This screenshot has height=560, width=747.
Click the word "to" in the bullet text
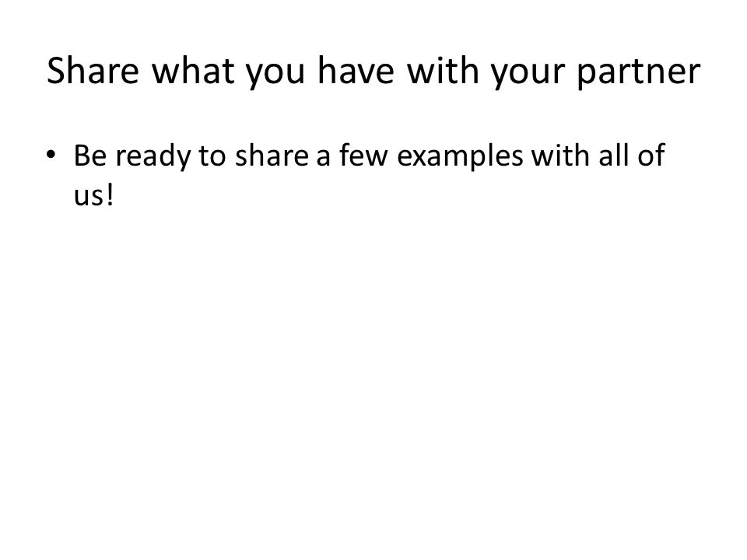click(x=212, y=156)
